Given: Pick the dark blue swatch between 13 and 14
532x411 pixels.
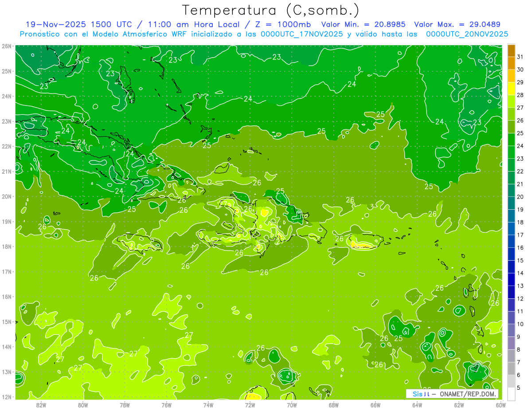Looking at the screenshot, I should tap(511, 279).
